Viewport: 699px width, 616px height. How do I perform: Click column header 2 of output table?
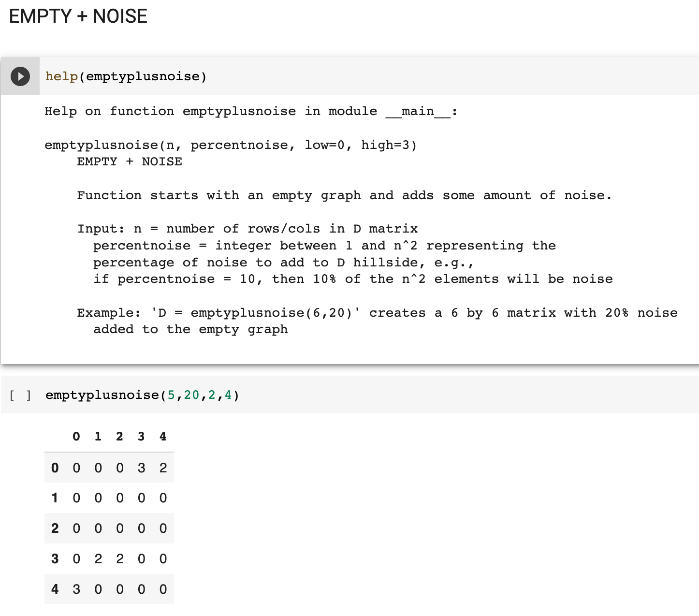coord(120,437)
